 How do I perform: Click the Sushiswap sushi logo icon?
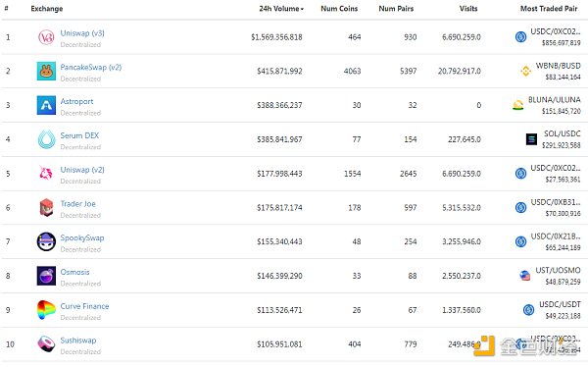click(46, 343)
